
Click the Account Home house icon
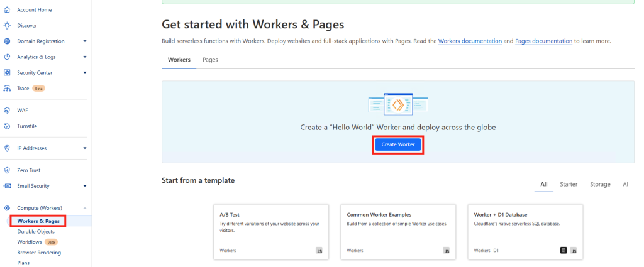[7, 10]
